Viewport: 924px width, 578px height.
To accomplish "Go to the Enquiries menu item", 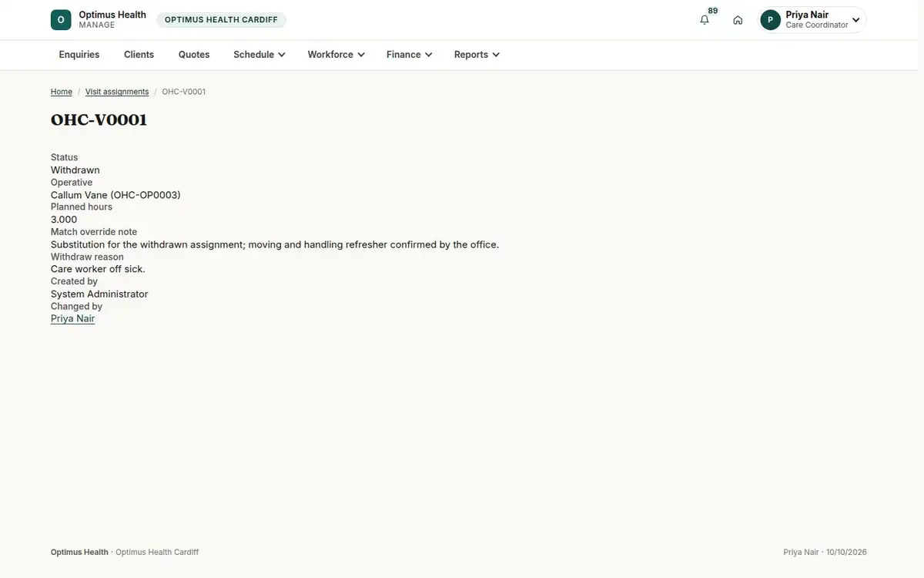I will point(79,55).
